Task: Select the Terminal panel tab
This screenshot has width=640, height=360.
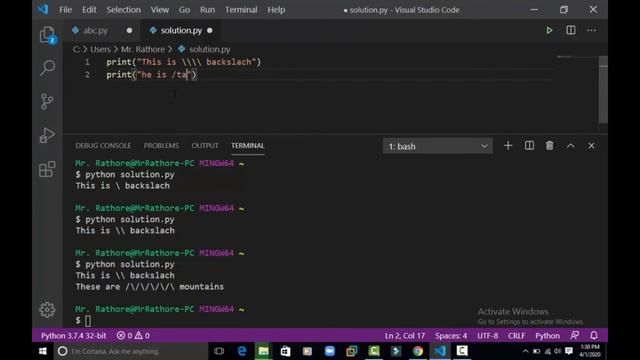Action: 247,146
